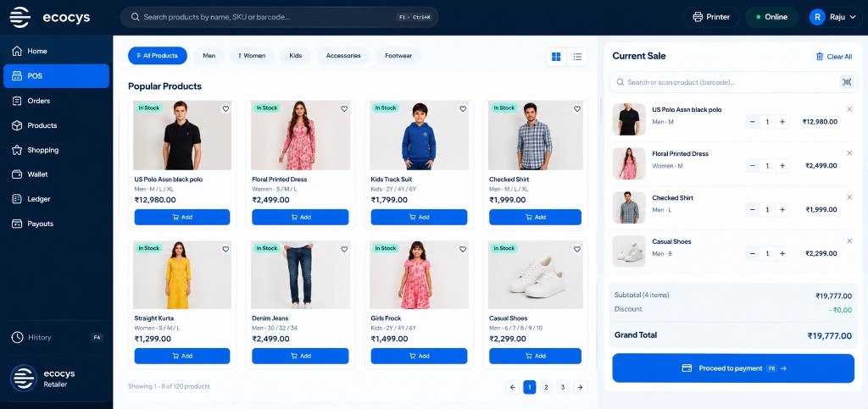The height and width of the screenshot is (409, 868).
Task: Filter products by Women category
Action: pyautogui.click(x=252, y=56)
